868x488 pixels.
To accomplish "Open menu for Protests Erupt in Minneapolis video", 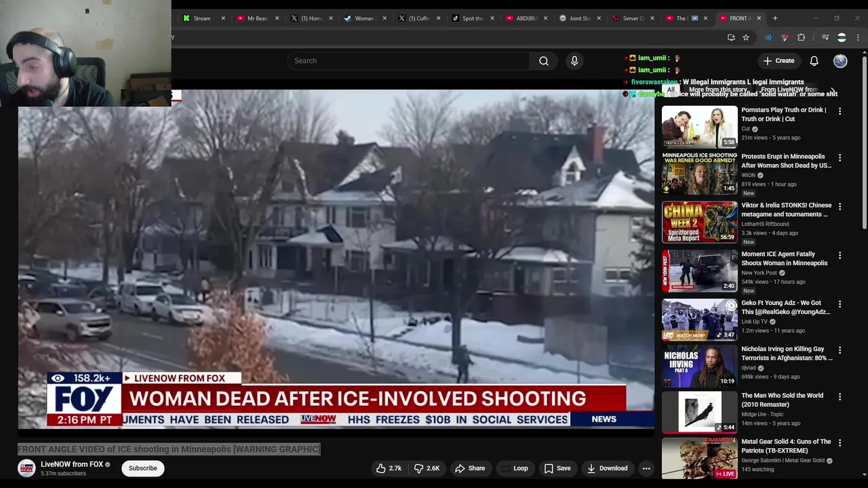I will [840, 158].
